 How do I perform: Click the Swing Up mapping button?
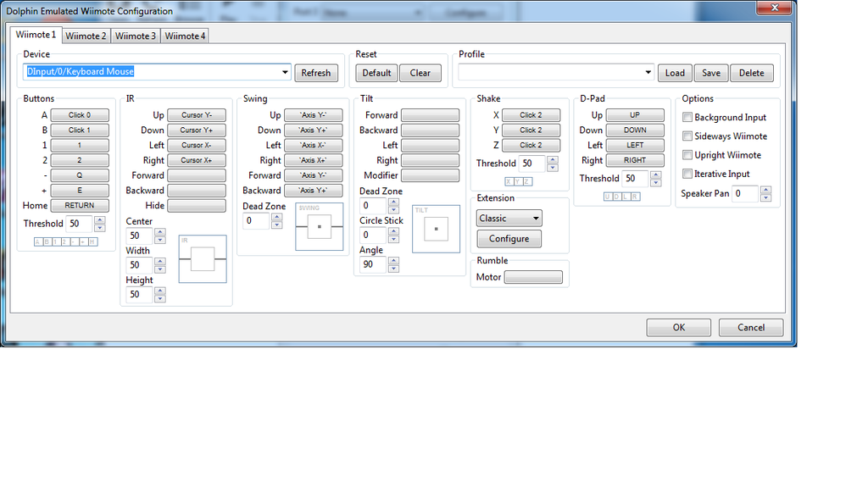point(314,115)
